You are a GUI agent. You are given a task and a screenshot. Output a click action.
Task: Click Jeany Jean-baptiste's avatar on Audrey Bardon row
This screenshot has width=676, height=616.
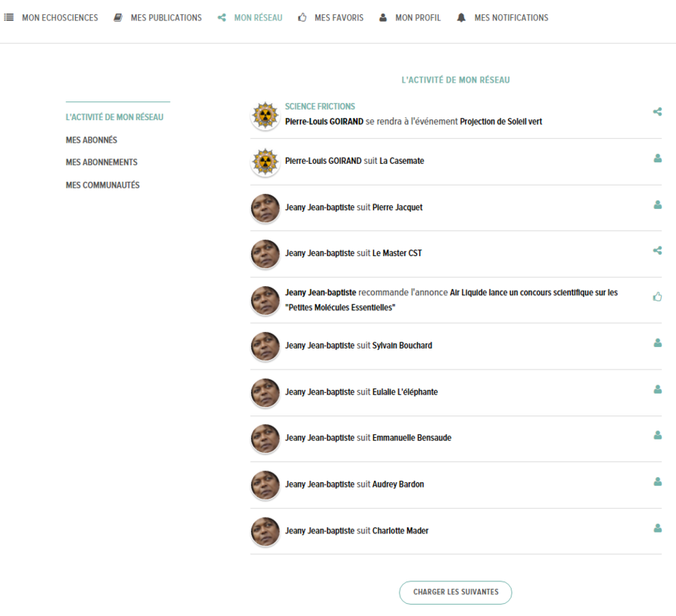point(265,485)
